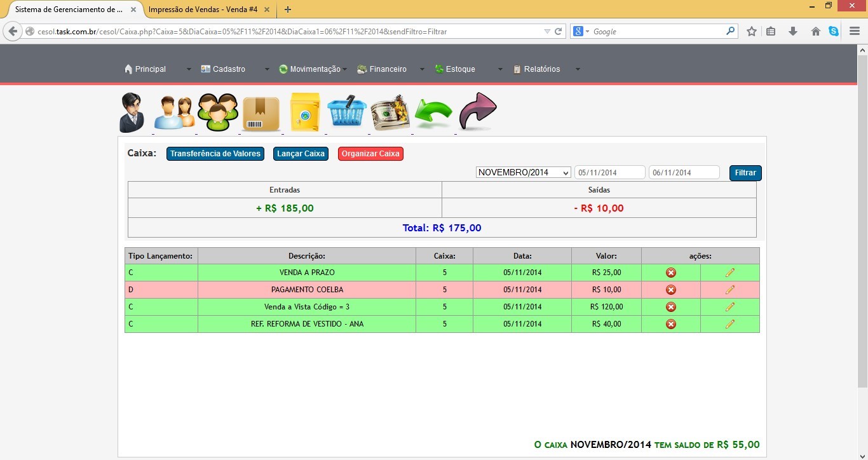Click the Filtrar button
868x460 pixels.
(745, 173)
